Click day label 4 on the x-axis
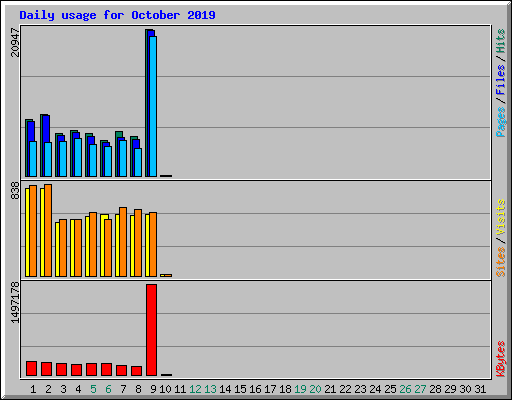 pyautogui.click(x=78, y=389)
